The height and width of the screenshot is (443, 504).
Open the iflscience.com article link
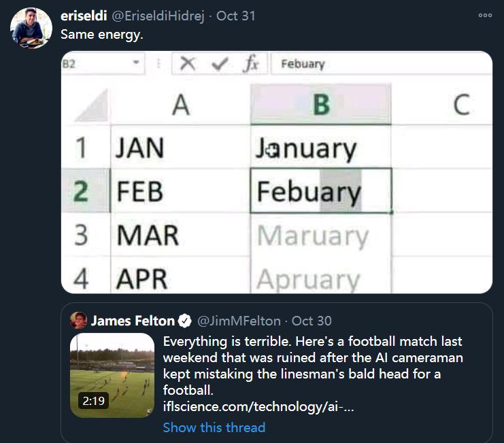pos(258,407)
